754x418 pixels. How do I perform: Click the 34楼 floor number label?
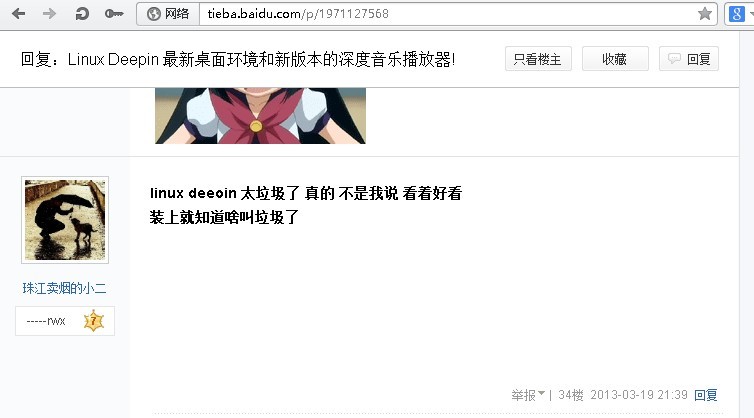click(570, 395)
